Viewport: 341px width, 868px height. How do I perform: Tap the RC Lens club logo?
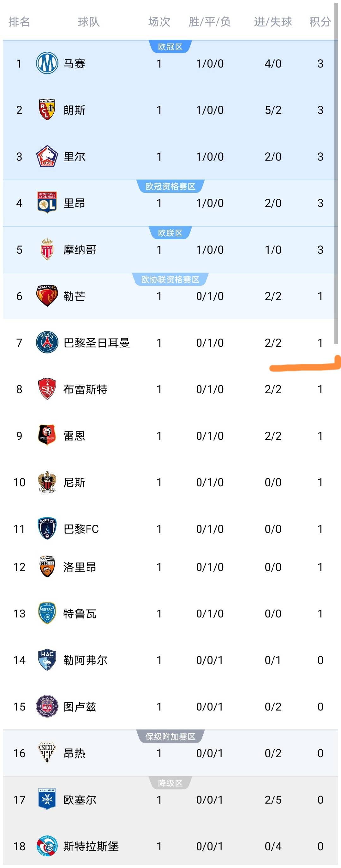tap(47, 109)
